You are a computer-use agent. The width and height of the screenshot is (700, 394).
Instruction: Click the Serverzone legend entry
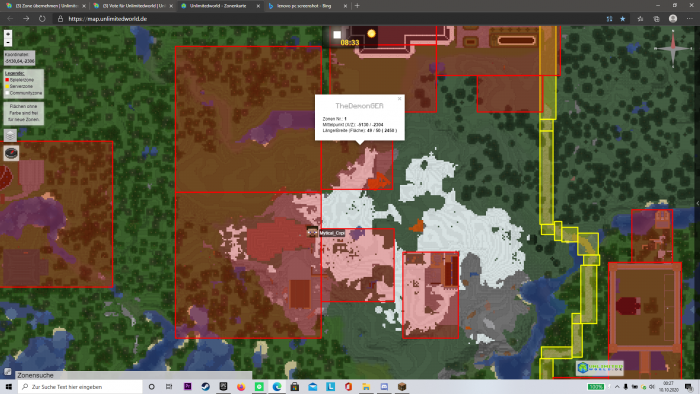[19, 86]
